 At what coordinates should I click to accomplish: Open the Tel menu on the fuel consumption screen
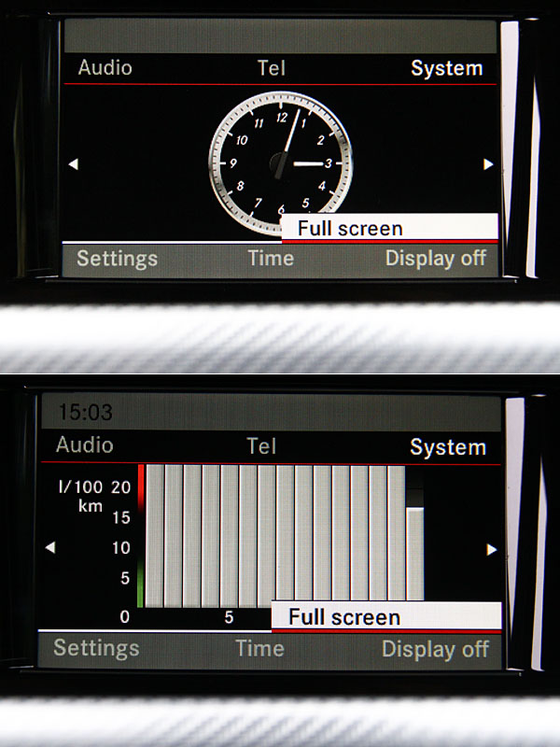tap(261, 446)
